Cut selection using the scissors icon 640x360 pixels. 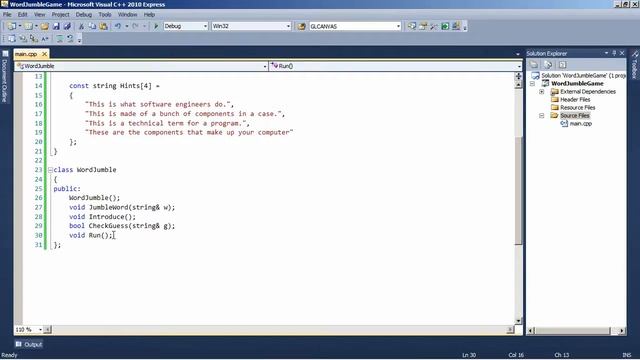(x=81, y=26)
